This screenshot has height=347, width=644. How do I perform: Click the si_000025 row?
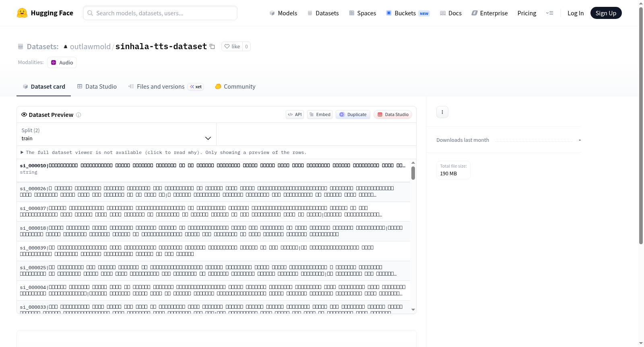pos(213,271)
